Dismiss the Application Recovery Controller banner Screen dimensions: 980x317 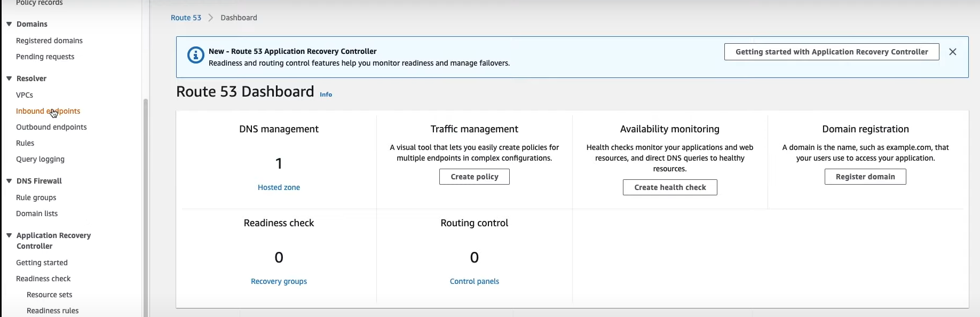pyautogui.click(x=953, y=52)
